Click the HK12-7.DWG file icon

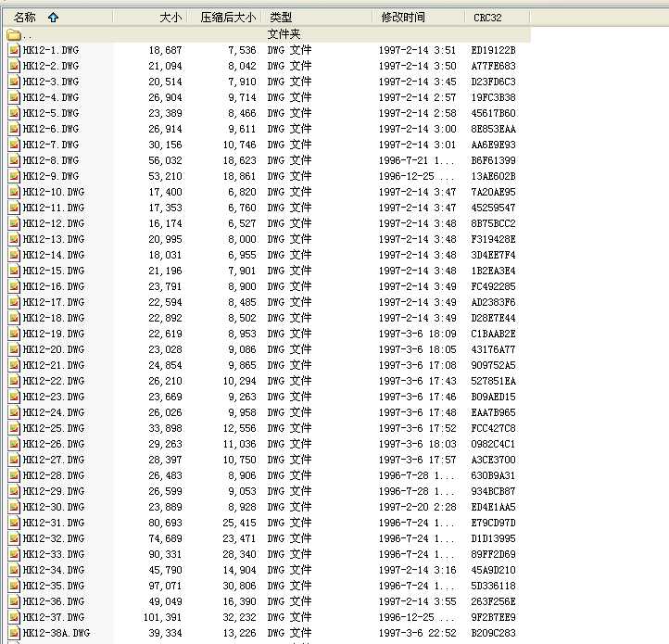click(x=14, y=145)
